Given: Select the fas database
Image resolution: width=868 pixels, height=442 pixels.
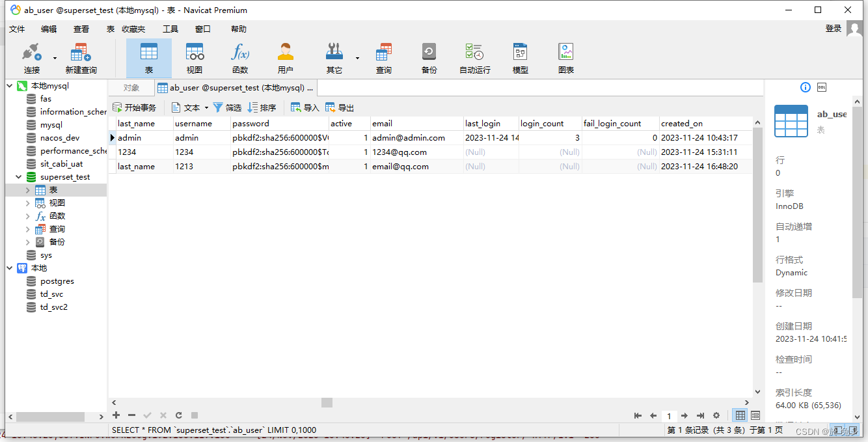Looking at the screenshot, I should pos(46,99).
